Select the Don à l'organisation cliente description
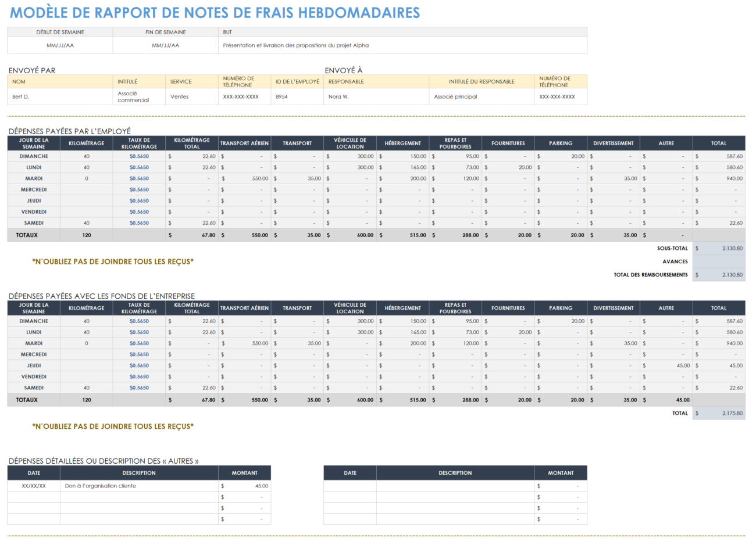 tap(138, 485)
